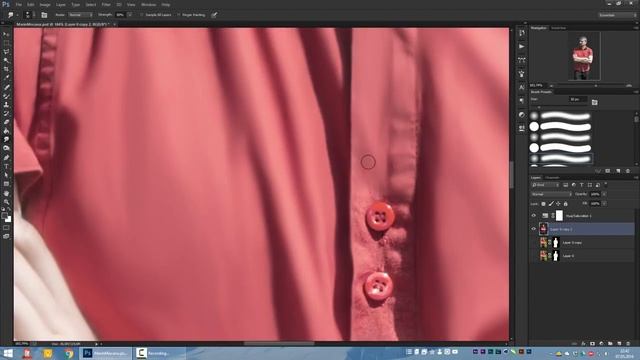Select the Path Selection tool
640x360 pixels.
coord(6,175)
